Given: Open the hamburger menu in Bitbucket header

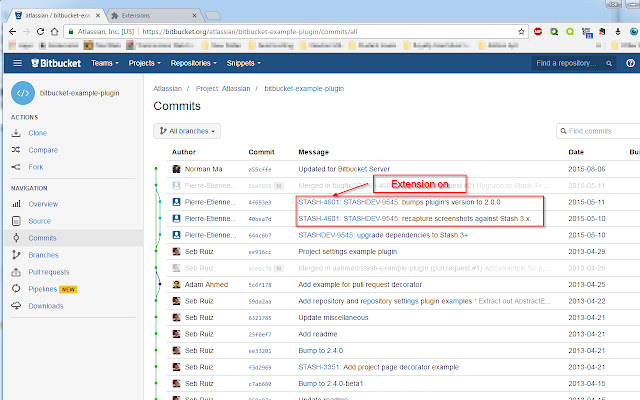Looking at the screenshot, I should 17,63.
